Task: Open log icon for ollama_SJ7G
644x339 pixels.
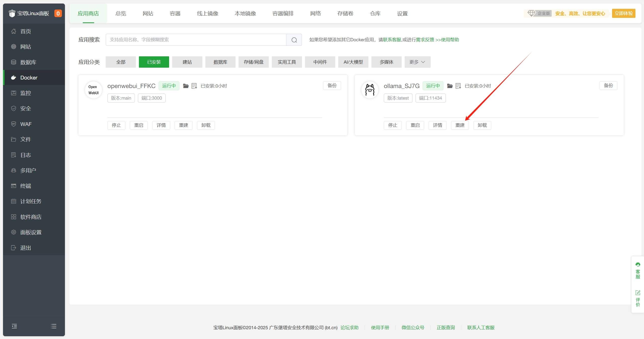Action: [x=458, y=86]
